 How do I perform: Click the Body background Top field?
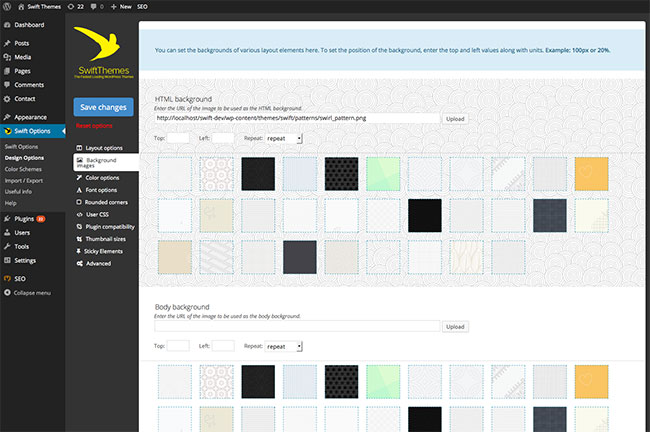[178, 346]
